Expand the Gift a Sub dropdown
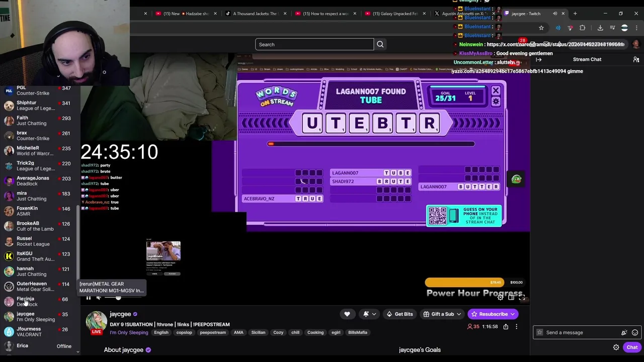Screen dimensions: 644x362 pos(442,314)
